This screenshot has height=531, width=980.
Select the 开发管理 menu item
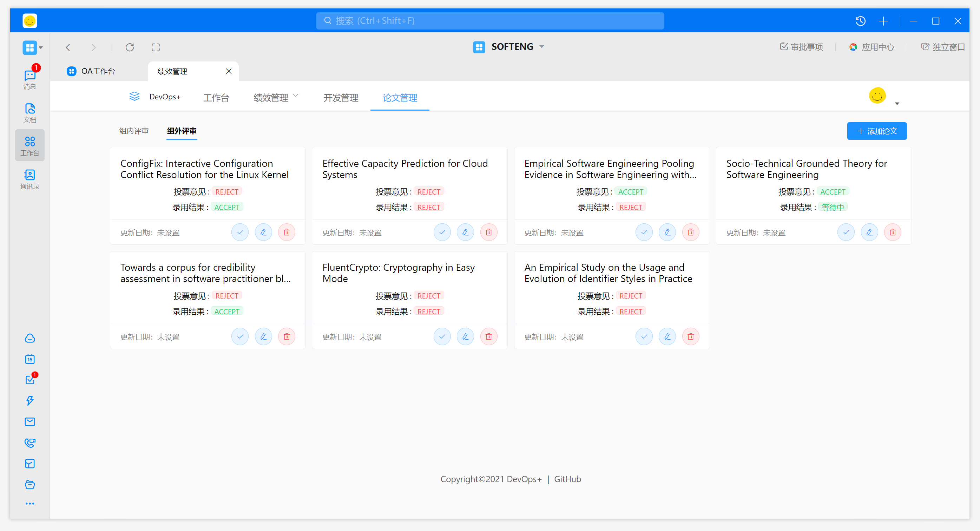tap(341, 97)
